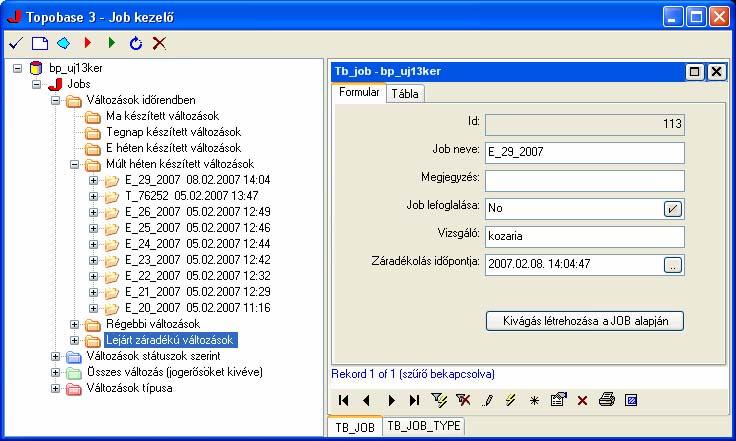Click the yellow lightning bolt icon
This screenshot has width=736, height=441.
tap(511, 400)
